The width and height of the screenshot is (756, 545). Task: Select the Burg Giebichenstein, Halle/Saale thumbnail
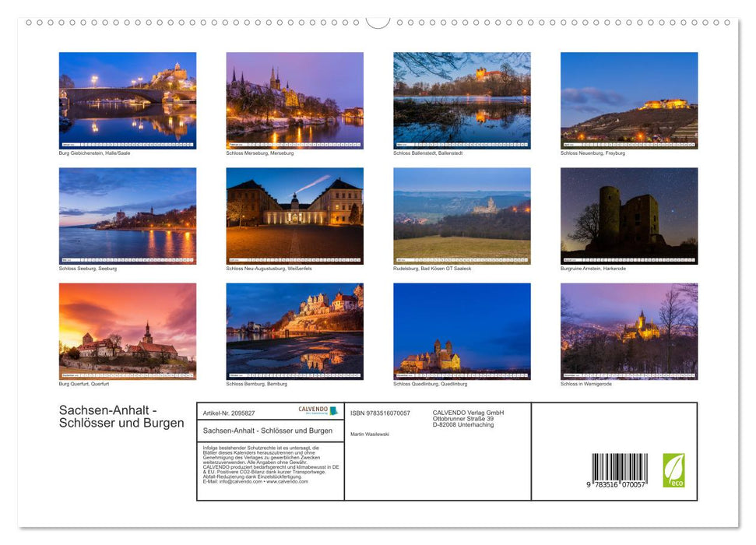click(x=127, y=100)
